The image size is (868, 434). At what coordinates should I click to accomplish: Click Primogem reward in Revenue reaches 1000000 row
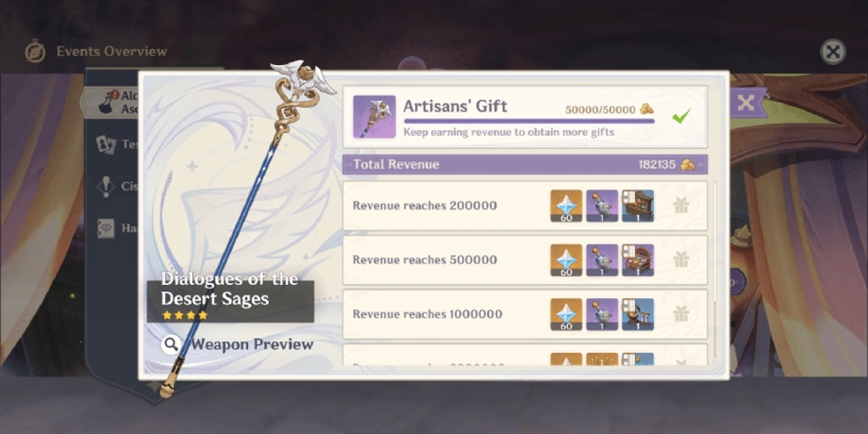click(566, 314)
